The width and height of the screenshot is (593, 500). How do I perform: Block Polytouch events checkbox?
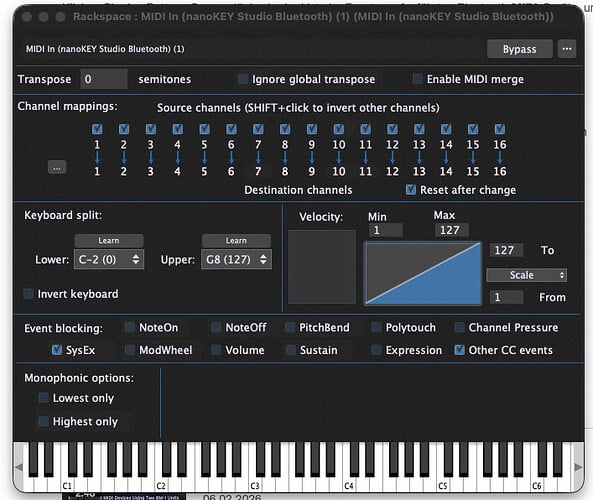(x=376, y=328)
